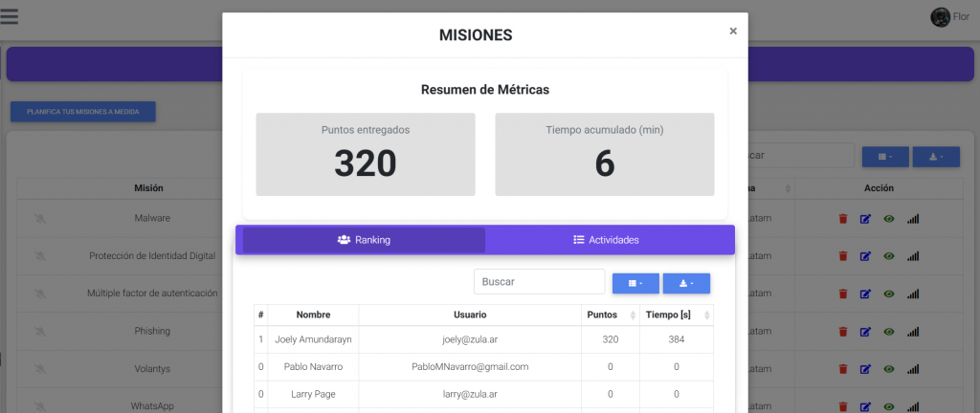
Task: Delete the Protección de Identidad Digital mission
Action: tap(843, 256)
